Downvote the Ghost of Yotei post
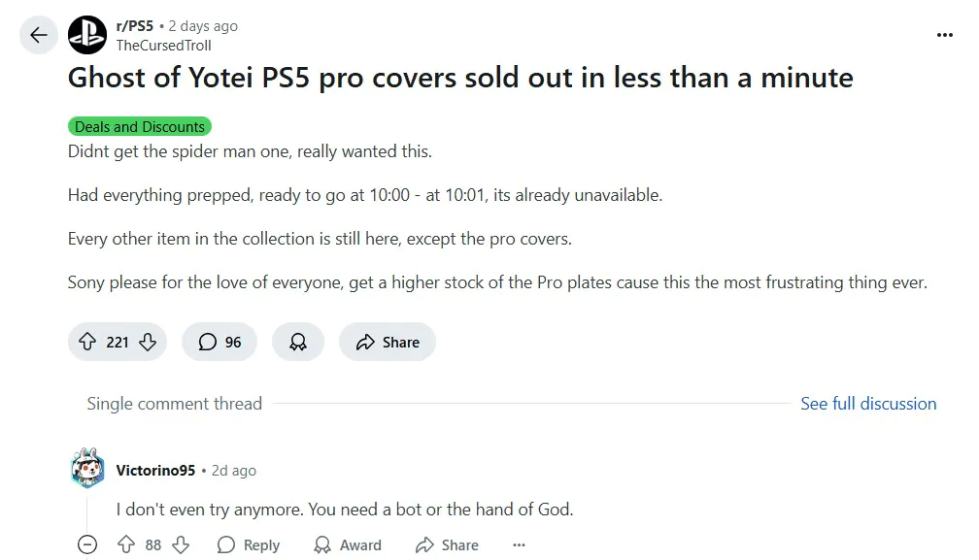Viewport: 979px width, 560px height. coord(147,342)
